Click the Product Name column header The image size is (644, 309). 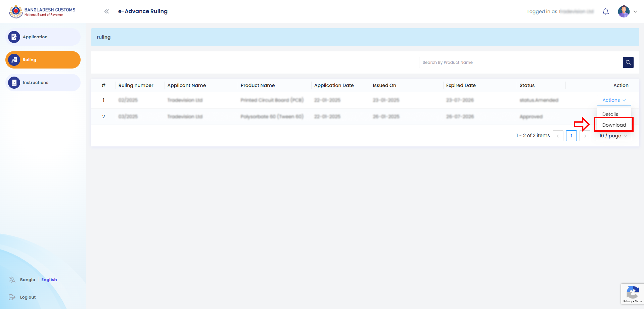point(258,85)
